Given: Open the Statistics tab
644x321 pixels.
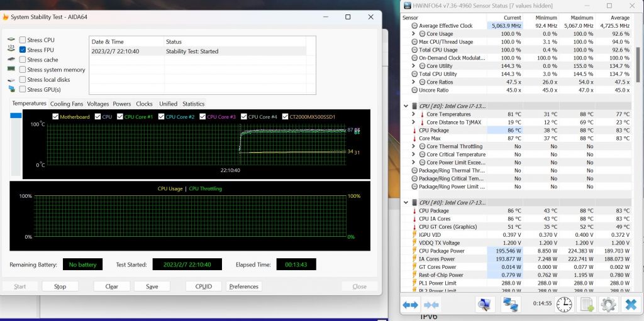Looking at the screenshot, I should pyautogui.click(x=193, y=104).
